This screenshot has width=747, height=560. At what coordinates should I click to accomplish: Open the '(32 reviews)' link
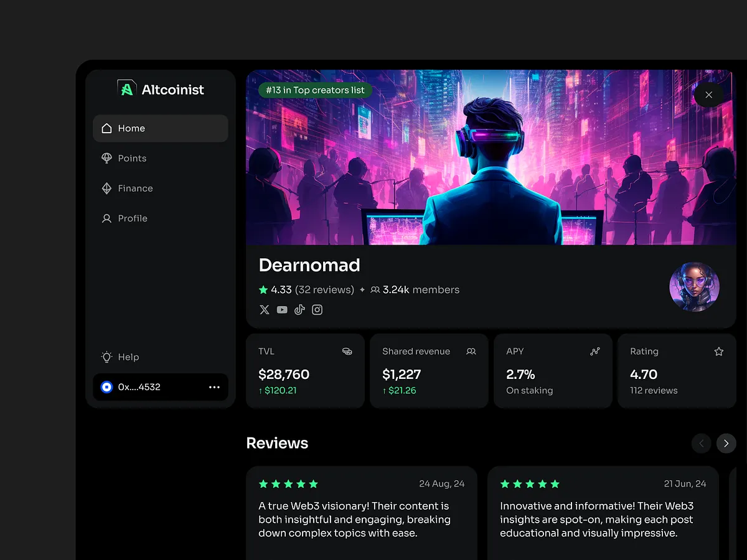coord(326,289)
